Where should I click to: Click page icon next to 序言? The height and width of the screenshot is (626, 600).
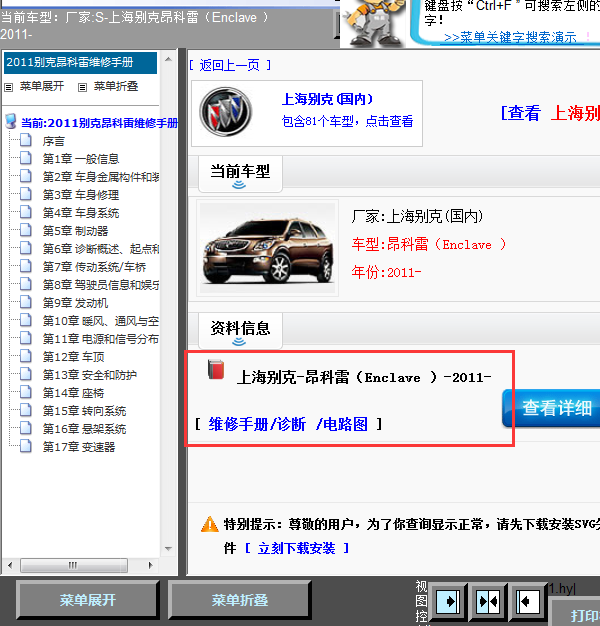(26, 140)
